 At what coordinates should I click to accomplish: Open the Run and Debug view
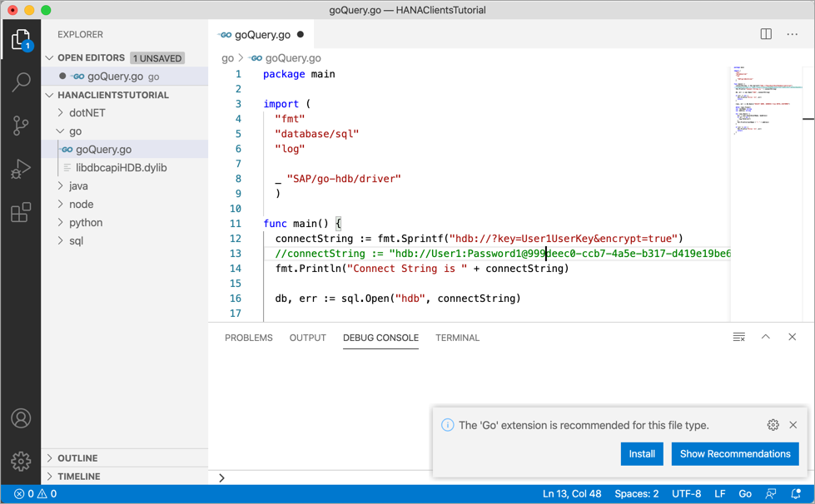[21, 169]
